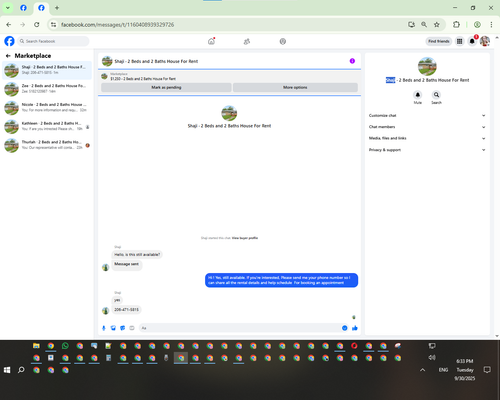
Task: Bookmark this page with the star icon
Action: click(x=437, y=24)
